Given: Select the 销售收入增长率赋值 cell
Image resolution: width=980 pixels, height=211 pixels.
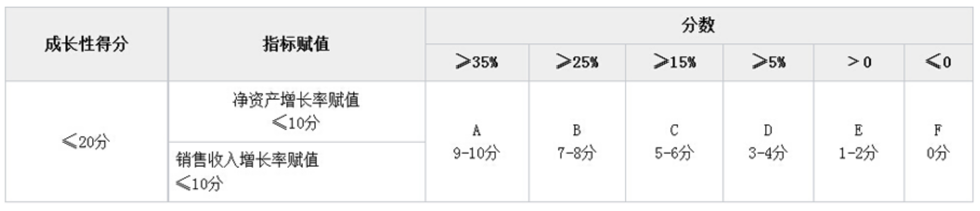Looking at the screenshot, I should pos(297,172).
